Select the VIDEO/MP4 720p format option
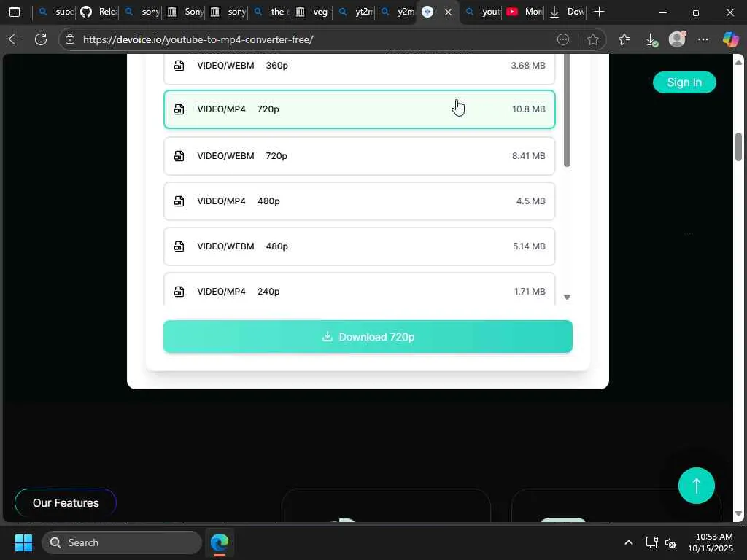The width and height of the screenshot is (747, 560). 359,109
